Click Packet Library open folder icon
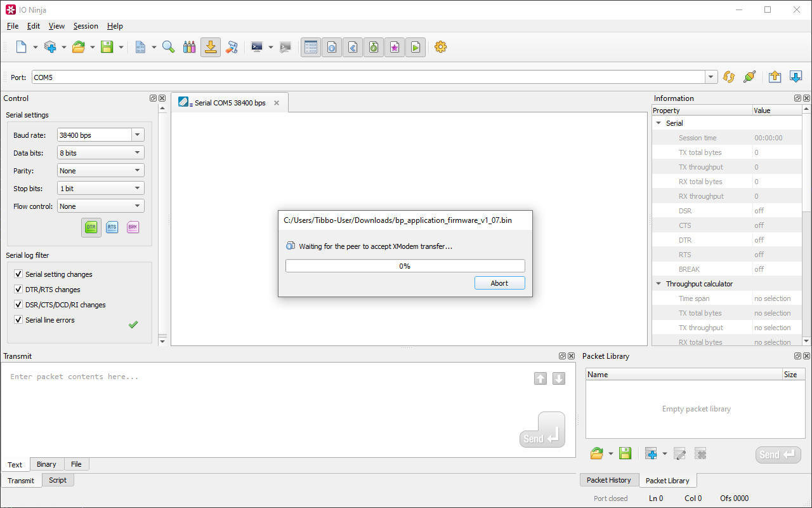812x508 pixels. [x=596, y=453]
